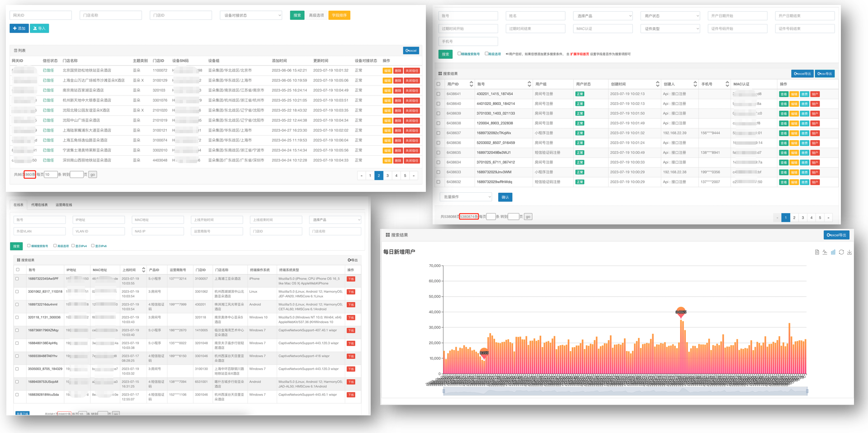
Task: Export gateway list with the excel icon button
Action: click(x=411, y=51)
